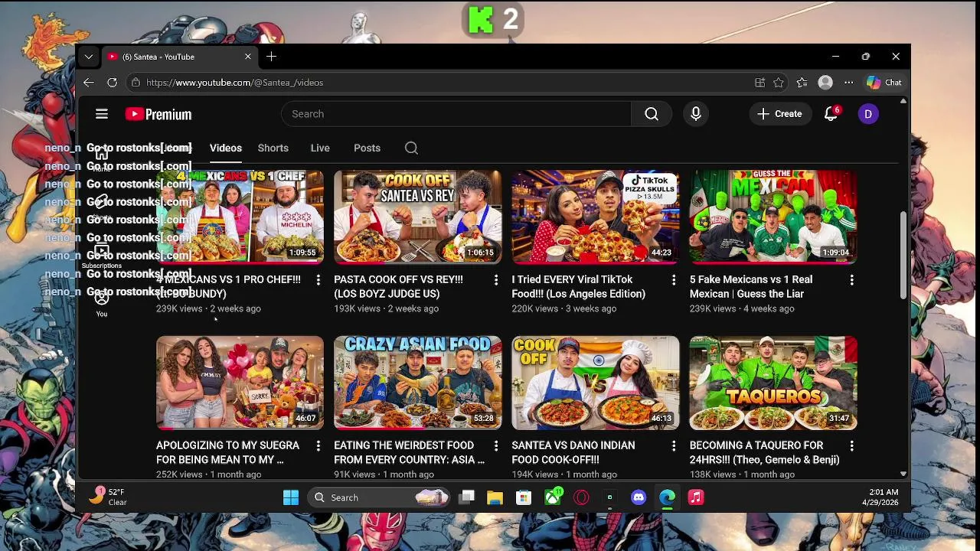Open options for 4 MEXICANS VS 1 PRO CHEF video

[318, 280]
